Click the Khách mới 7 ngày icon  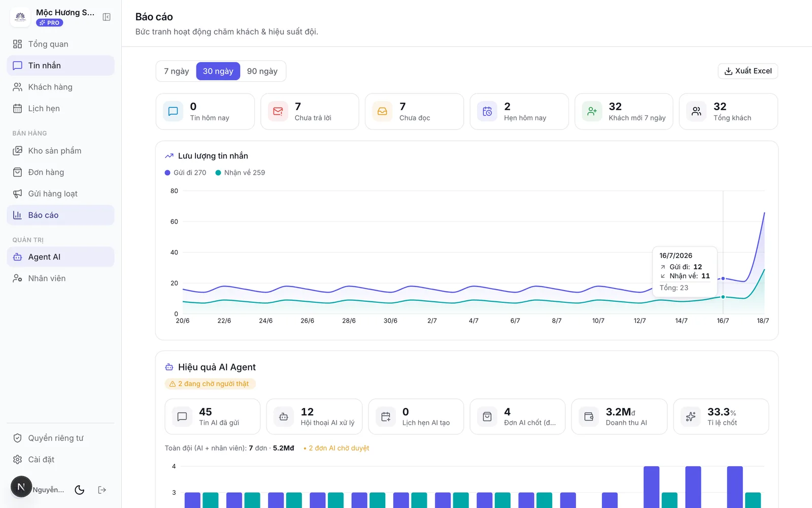592,111
